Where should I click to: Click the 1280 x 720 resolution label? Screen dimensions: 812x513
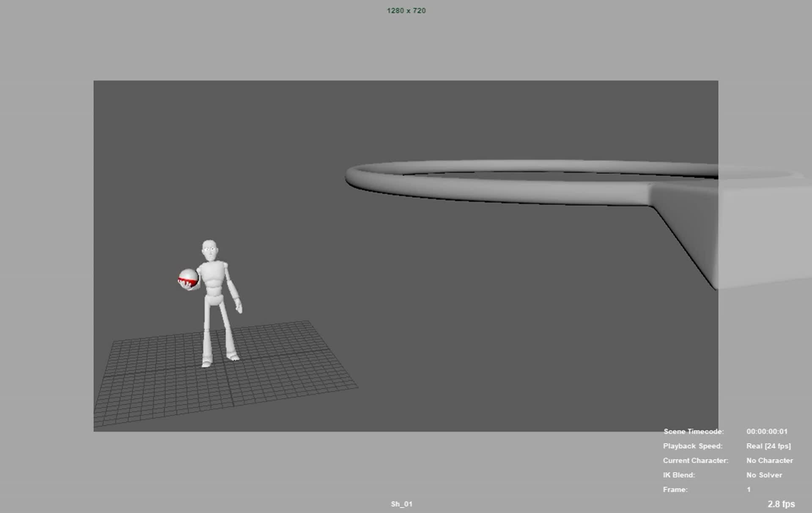tap(406, 11)
